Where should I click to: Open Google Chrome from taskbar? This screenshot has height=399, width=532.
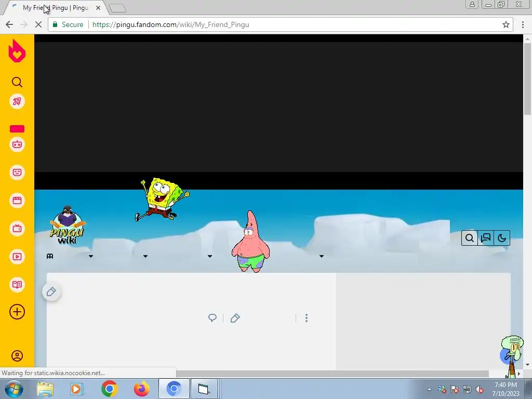tap(109, 389)
